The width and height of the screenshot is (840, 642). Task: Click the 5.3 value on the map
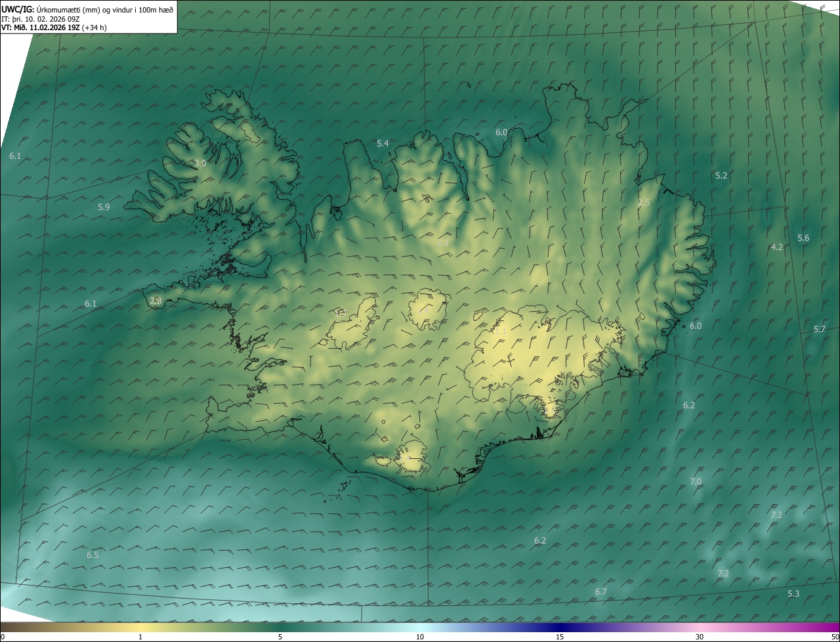tap(793, 593)
